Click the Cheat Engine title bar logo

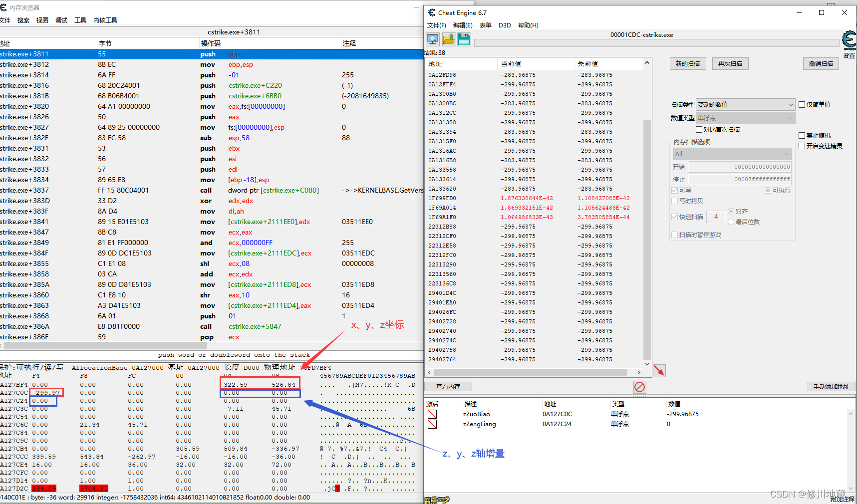coord(431,12)
